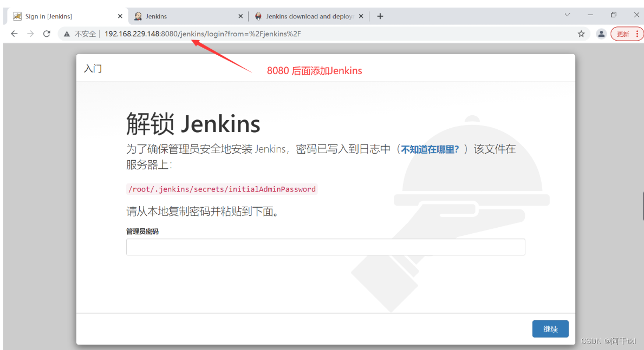
Task: Click the forward navigation arrow
Action: pos(30,34)
